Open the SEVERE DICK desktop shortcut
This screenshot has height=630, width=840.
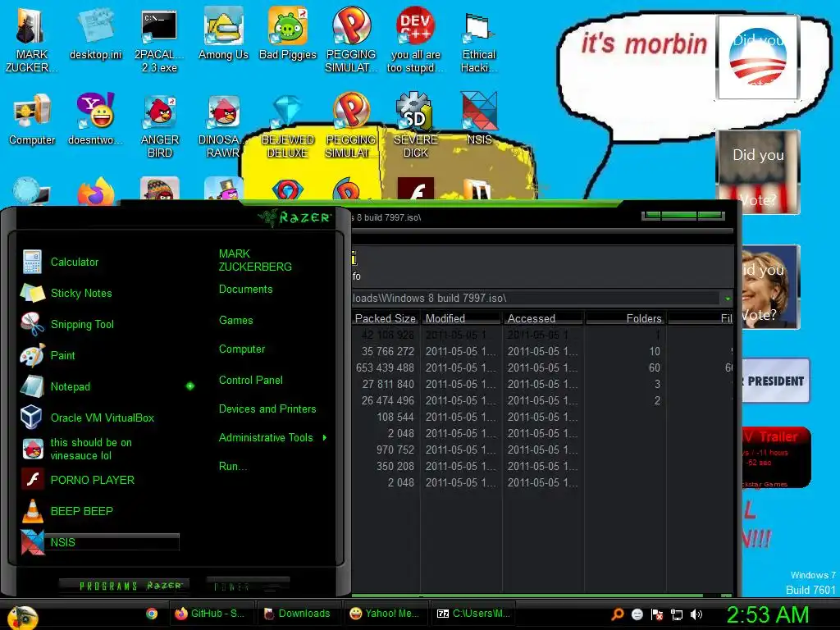click(x=415, y=126)
